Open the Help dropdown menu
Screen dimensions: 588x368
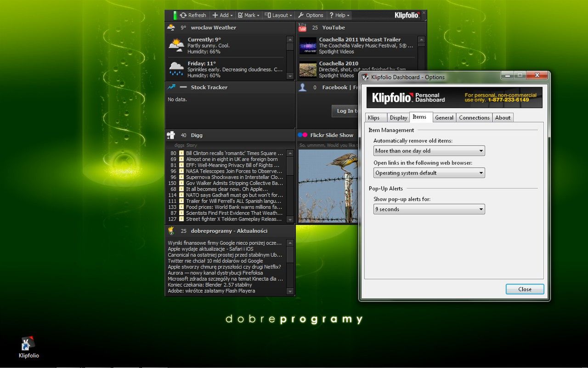click(339, 15)
